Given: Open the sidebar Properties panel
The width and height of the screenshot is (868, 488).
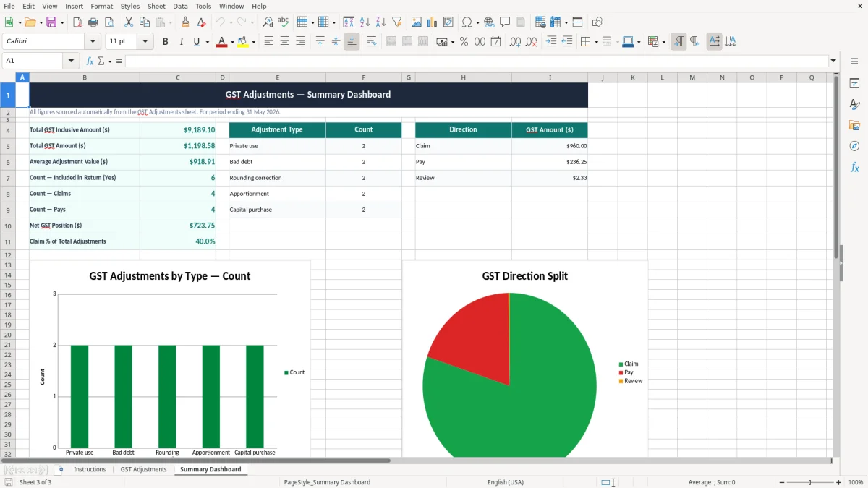Looking at the screenshot, I should coord(854,84).
